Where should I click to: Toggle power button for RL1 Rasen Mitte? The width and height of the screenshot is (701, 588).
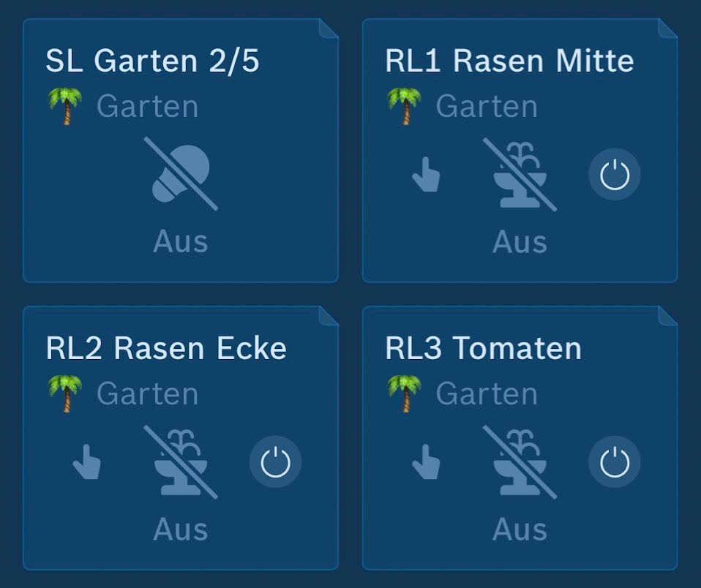615,175
